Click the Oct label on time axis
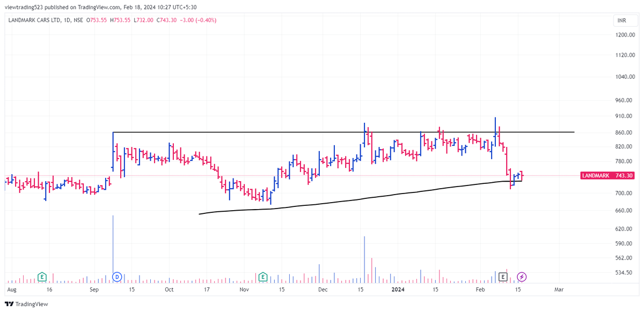 (169, 289)
